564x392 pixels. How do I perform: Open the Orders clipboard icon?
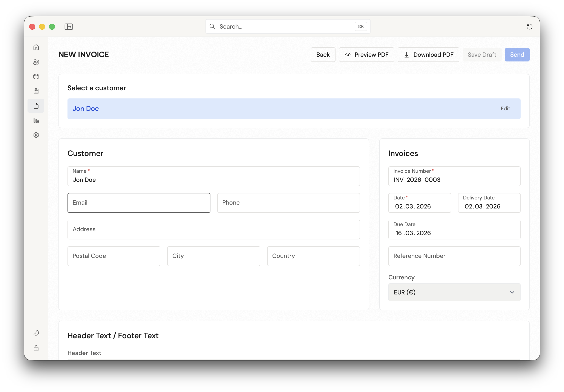point(36,91)
